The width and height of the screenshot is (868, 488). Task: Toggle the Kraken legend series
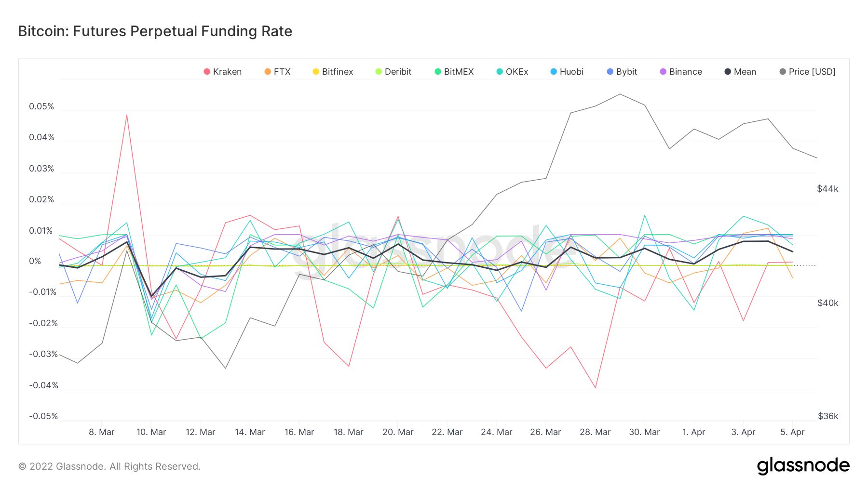tap(222, 72)
